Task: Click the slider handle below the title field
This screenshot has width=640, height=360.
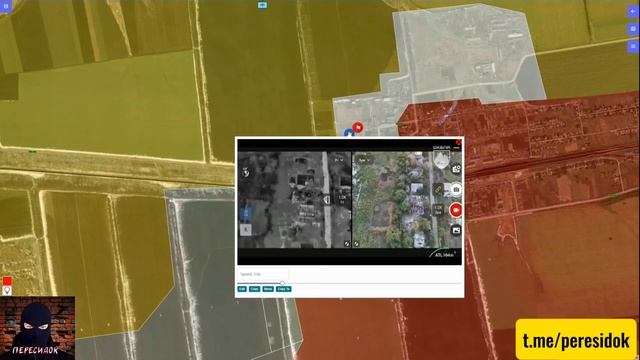Action: coord(282,283)
